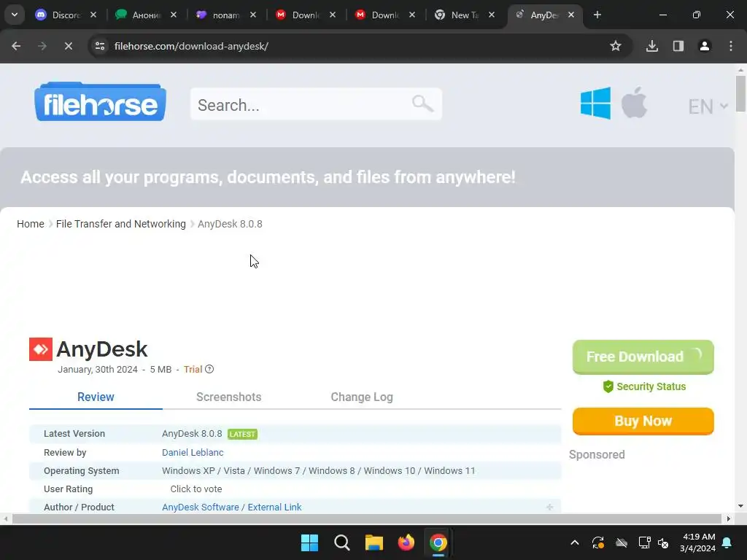Click the display network tray icon

pos(644,542)
